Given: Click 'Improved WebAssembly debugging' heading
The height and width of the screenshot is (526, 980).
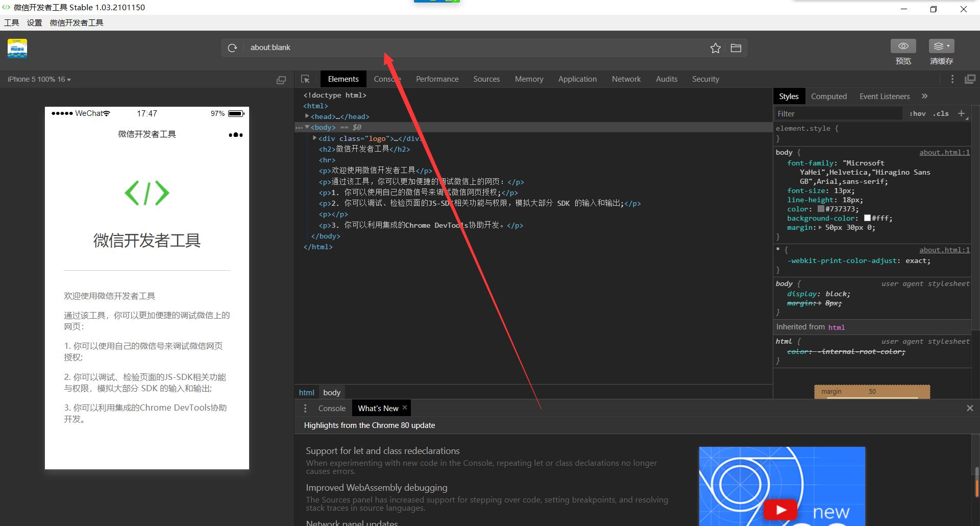Looking at the screenshot, I should 377,488.
